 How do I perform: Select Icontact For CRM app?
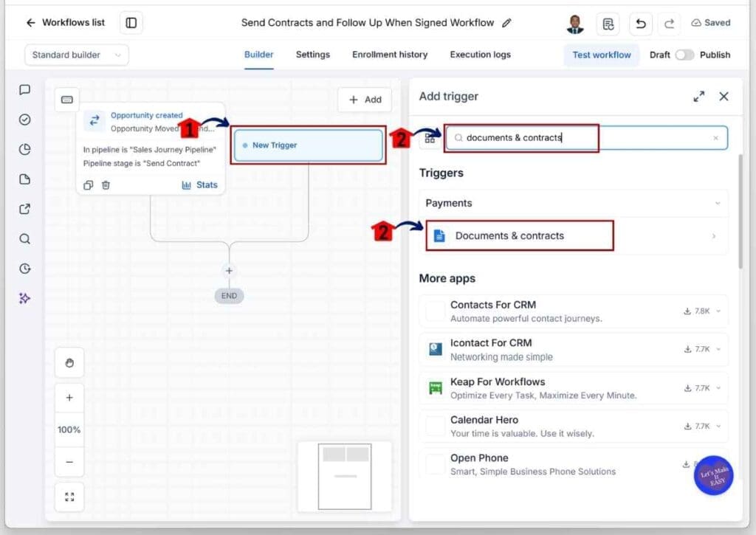point(573,350)
